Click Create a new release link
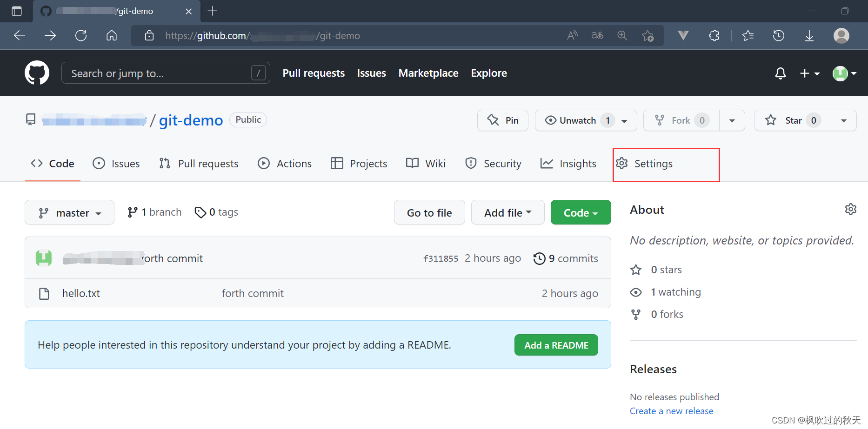Screen dimensions: 868x429 [671, 411]
